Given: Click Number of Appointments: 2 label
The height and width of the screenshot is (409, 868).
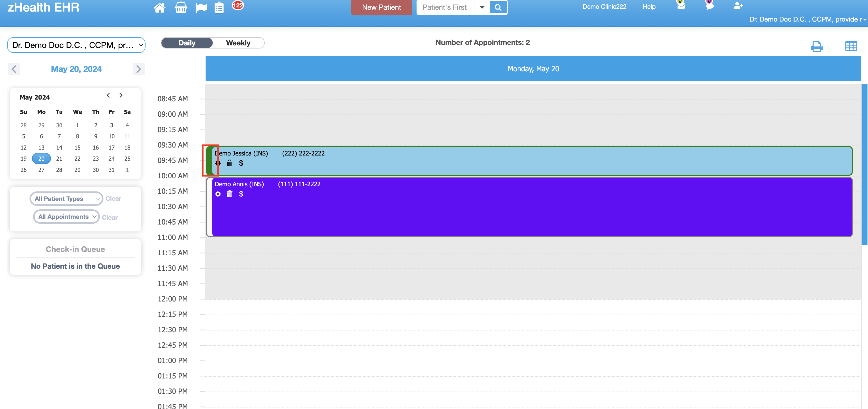Looking at the screenshot, I should (483, 42).
